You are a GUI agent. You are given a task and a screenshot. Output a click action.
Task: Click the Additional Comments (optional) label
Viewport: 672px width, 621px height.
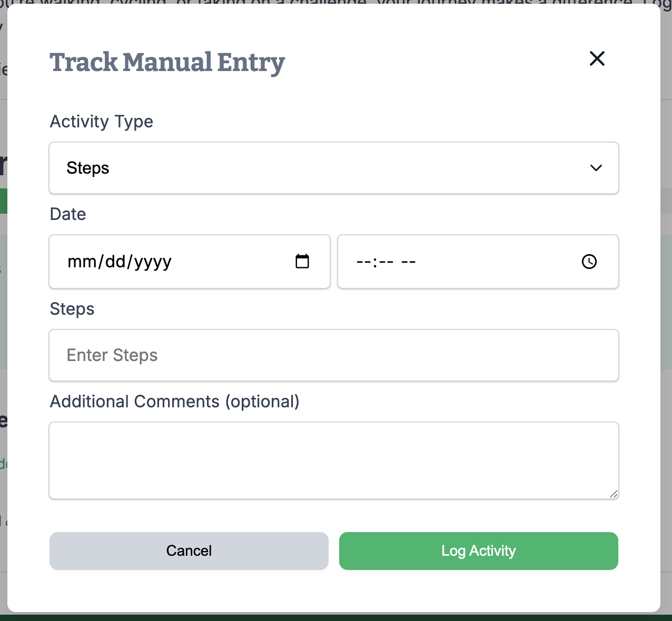coord(174,402)
